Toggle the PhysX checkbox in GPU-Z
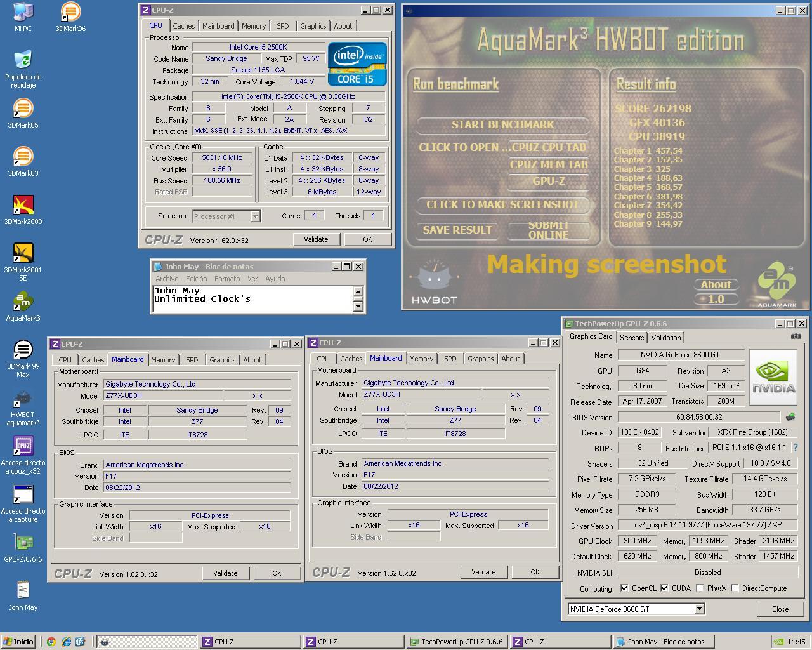 700,588
